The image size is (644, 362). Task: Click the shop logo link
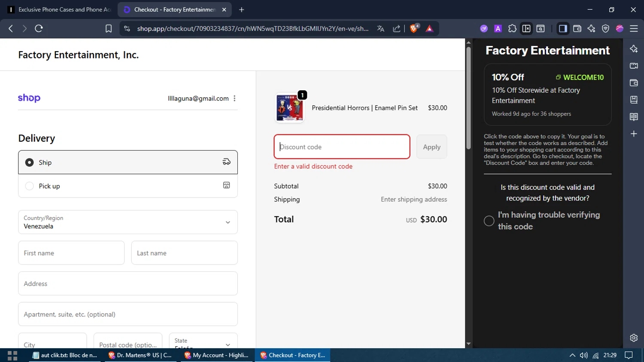tap(29, 98)
